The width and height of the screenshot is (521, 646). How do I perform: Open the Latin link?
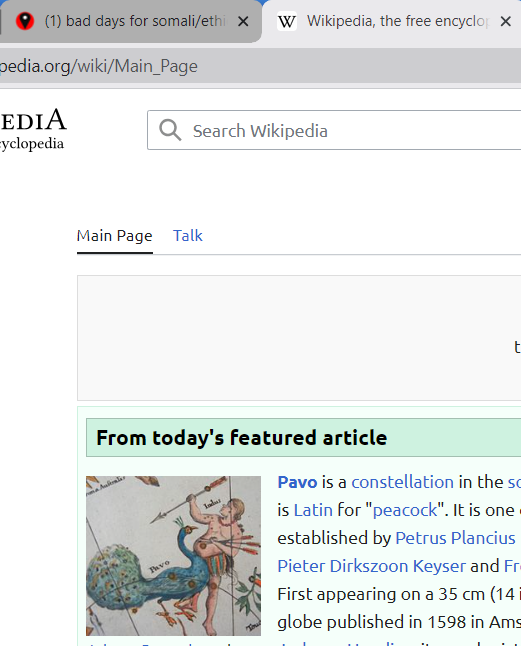(313, 510)
